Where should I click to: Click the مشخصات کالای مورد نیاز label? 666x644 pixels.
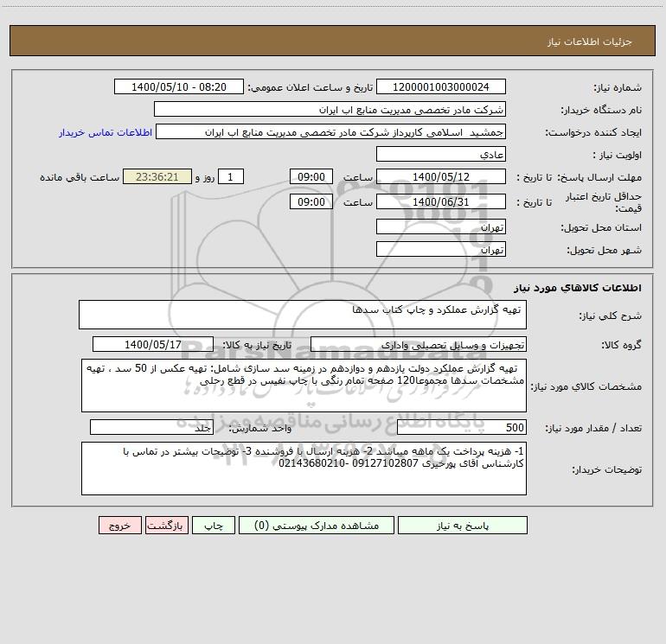[586, 386]
